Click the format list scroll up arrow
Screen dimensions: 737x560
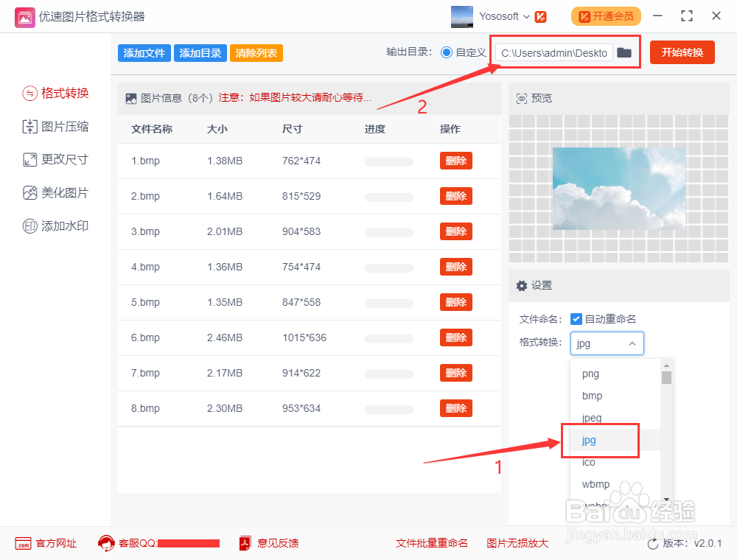click(666, 365)
